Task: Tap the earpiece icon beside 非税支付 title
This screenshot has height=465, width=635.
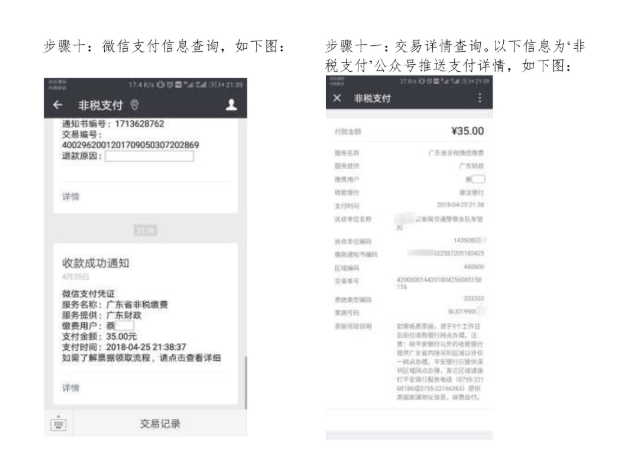Action: point(135,105)
